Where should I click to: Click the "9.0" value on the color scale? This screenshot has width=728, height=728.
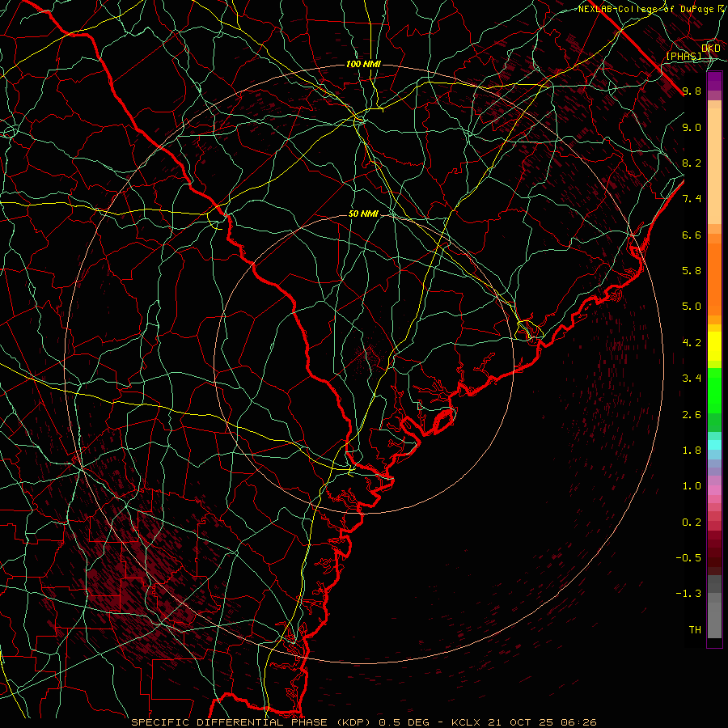(x=692, y=127)
